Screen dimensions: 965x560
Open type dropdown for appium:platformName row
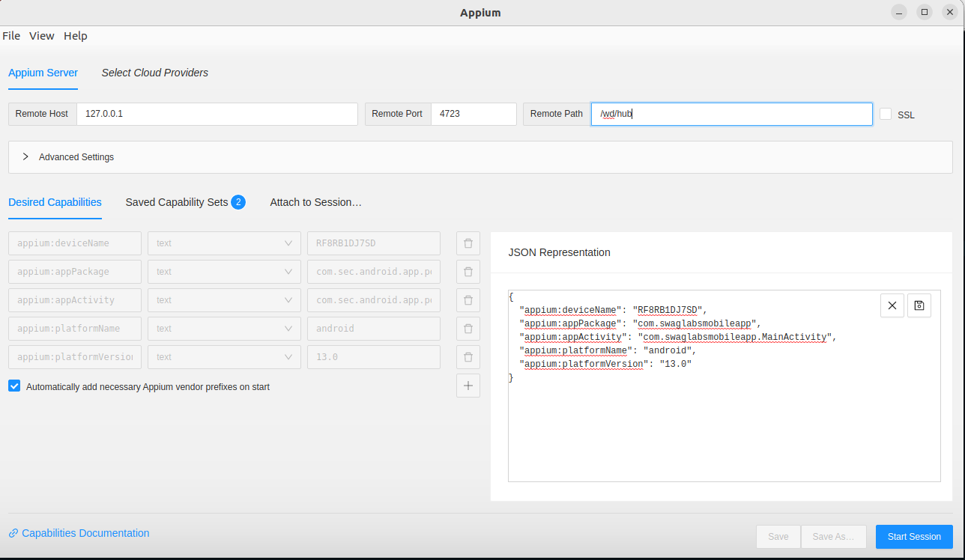[x=224, y=329]
